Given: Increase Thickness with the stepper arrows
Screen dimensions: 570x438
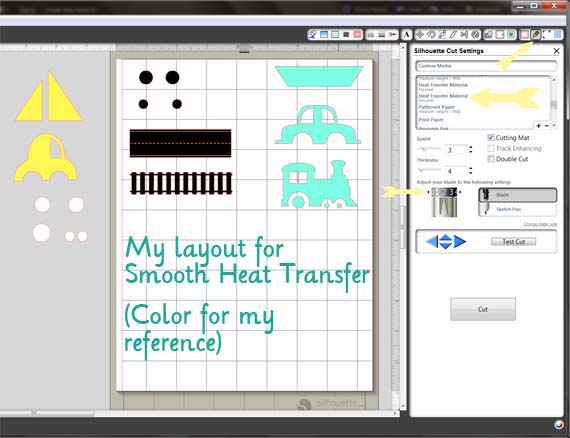Looking at the screenshot, I should [x=471, y=169].
